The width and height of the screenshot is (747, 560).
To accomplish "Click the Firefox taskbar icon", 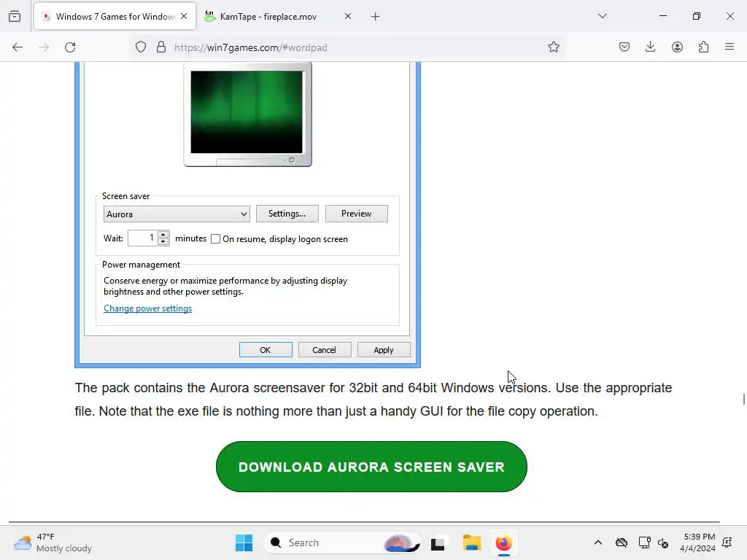I will point(503,542).
